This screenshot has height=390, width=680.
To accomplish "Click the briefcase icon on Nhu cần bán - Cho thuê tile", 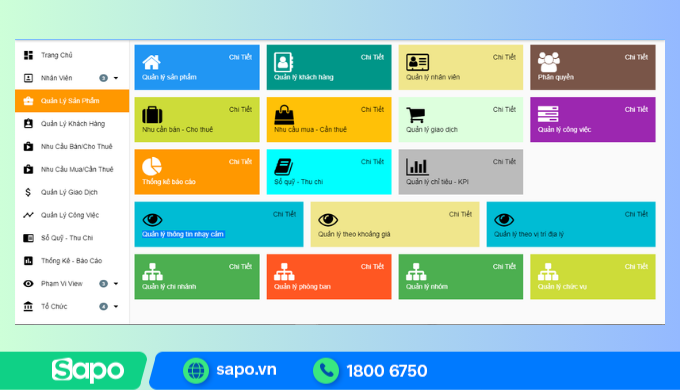I will click(152, 115).
